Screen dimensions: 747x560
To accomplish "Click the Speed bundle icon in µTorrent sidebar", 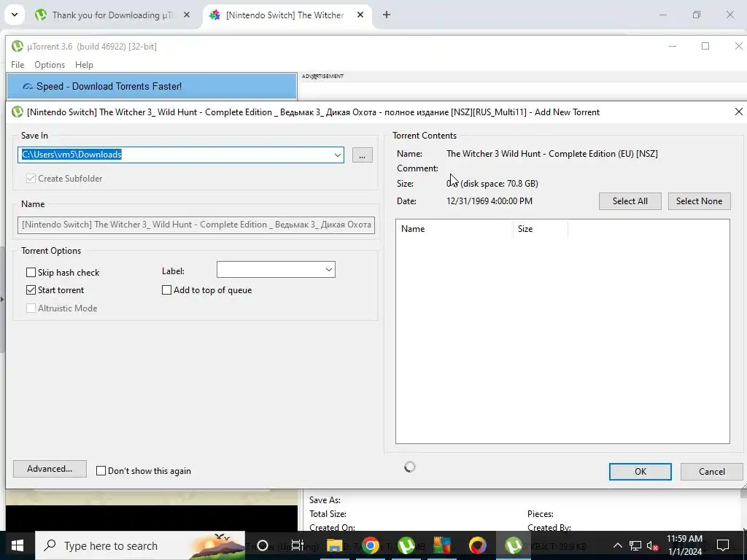I will 28,87.
